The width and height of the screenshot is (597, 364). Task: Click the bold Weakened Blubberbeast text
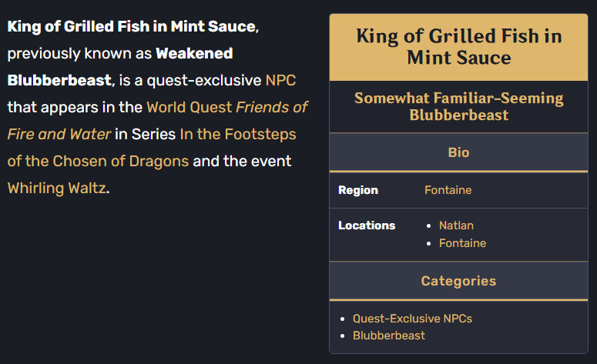click(120, 67)
